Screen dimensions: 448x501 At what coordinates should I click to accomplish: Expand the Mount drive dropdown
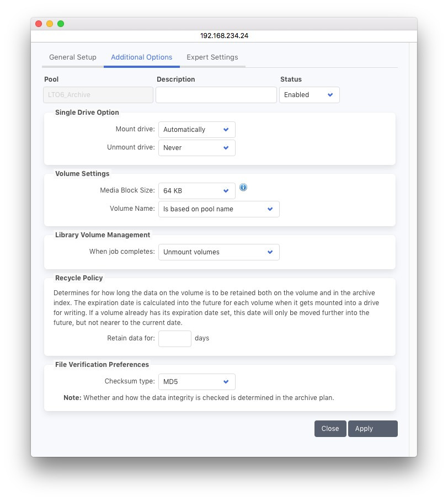[196, 130]
